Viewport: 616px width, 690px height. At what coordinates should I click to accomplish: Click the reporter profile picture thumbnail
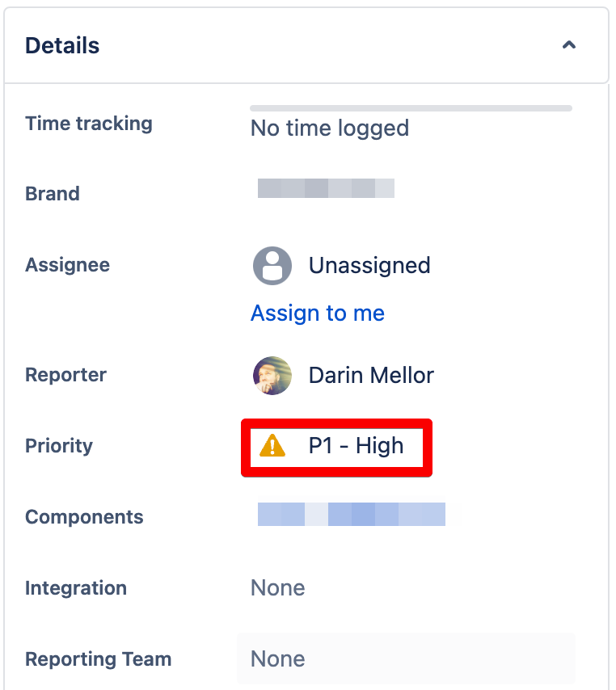[272, 375]
